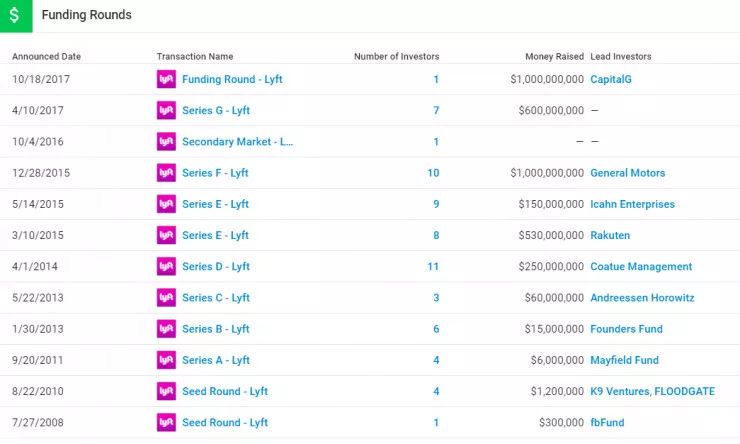The image size is (740, 444).
Task: Click the green dollar sign icon
Action: point(15,15)
